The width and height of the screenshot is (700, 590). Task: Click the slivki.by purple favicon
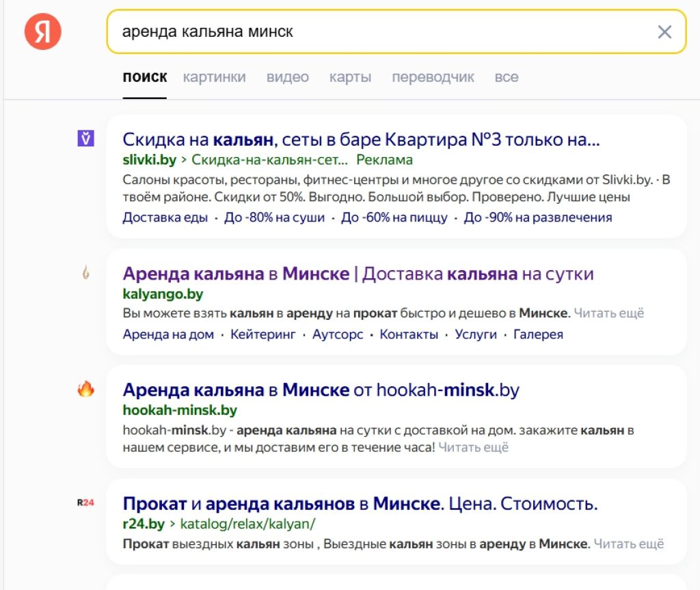coord(85,139)
